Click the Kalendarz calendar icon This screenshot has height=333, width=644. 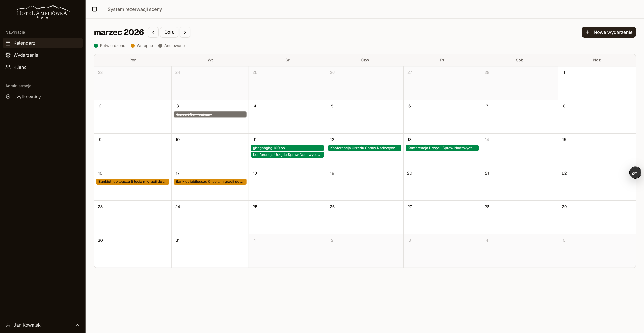[8, 43]
